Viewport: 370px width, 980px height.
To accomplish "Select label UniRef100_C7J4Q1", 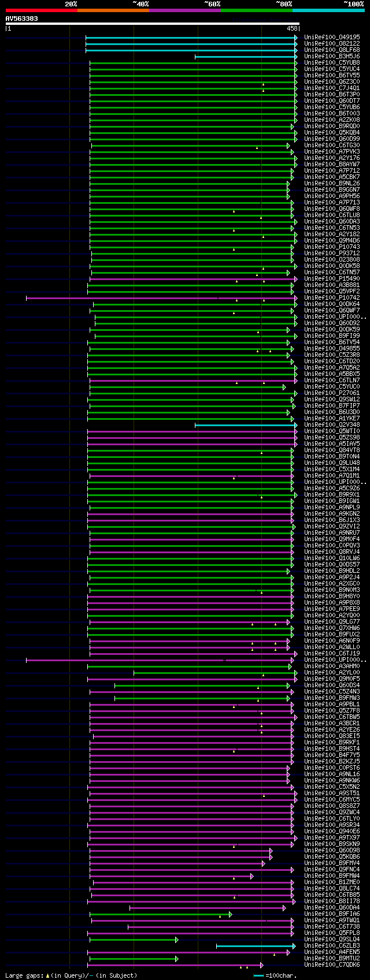I will (332, 88).
